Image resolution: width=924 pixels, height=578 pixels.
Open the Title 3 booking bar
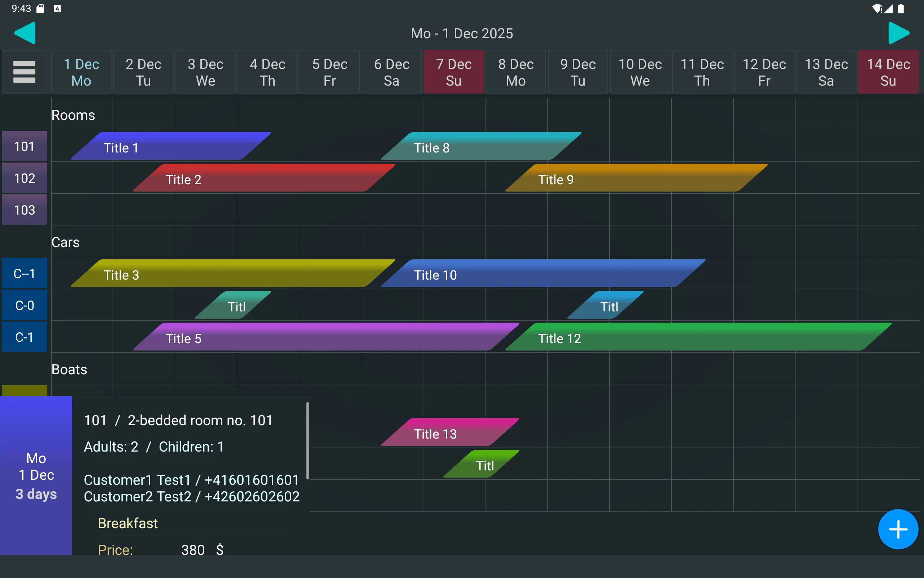[233, 273]
